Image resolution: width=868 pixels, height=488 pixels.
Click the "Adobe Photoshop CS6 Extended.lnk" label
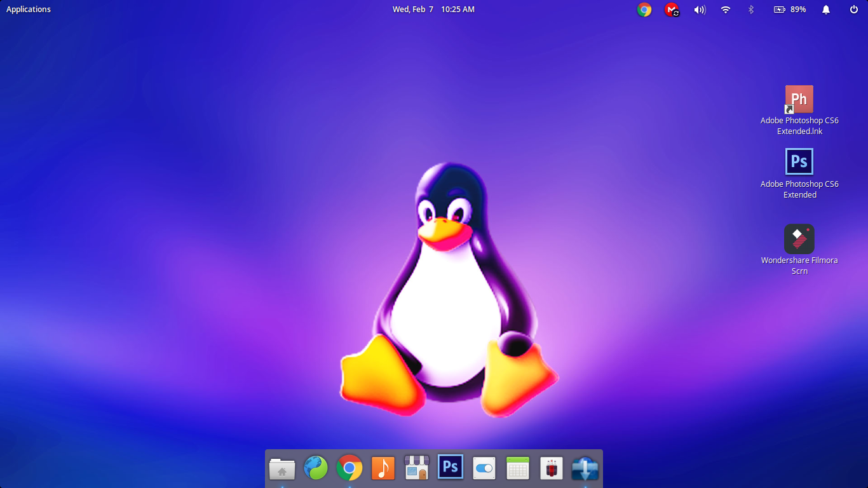[x=799, y=126]
